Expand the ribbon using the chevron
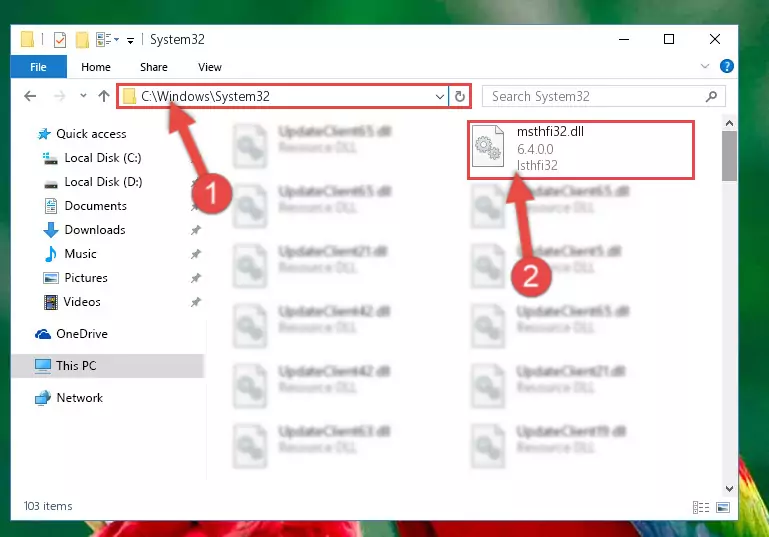This screenshot has width=769, height=537. click(705, 66)
